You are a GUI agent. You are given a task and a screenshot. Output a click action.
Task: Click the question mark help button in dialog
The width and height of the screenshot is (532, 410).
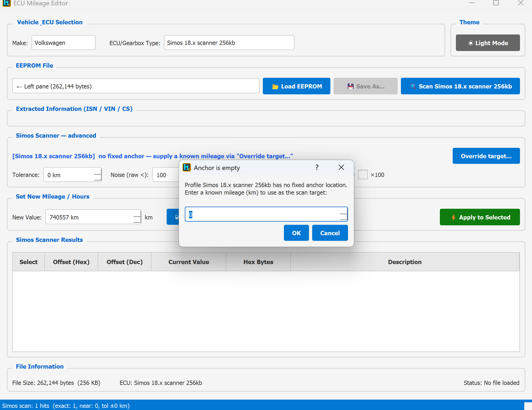point(317,167)
